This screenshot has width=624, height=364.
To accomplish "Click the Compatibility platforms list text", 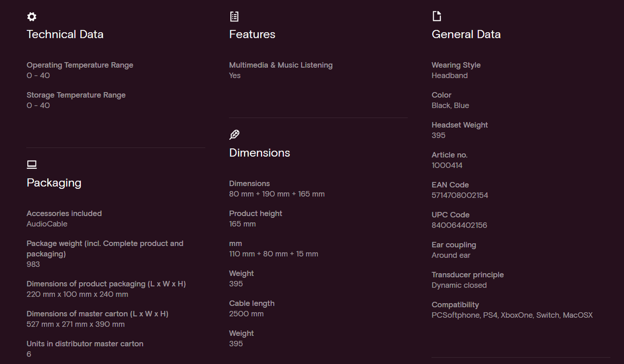I will click(512, 315).
